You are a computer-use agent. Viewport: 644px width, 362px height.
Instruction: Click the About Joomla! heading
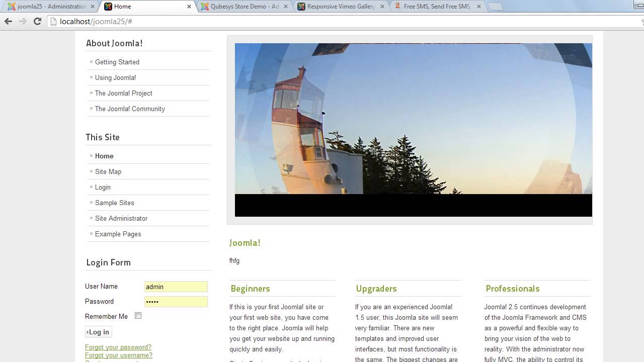(x=114, y=43)
